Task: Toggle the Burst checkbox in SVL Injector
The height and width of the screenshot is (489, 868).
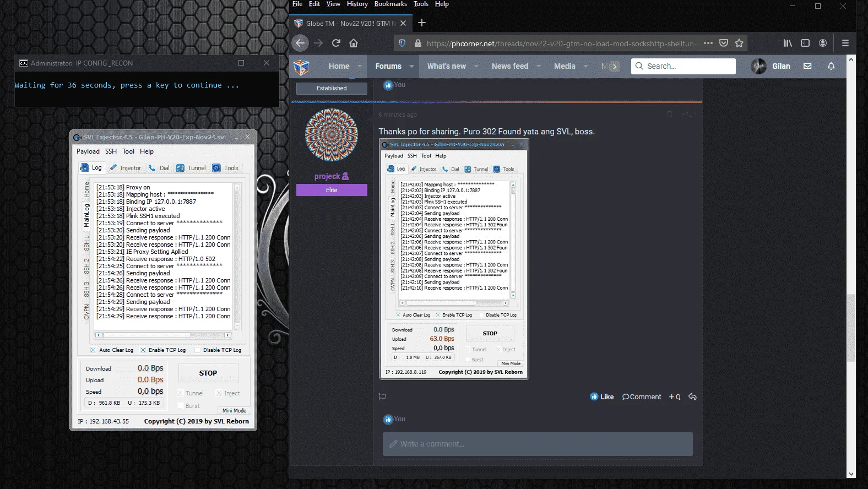Action: point(180,406)
